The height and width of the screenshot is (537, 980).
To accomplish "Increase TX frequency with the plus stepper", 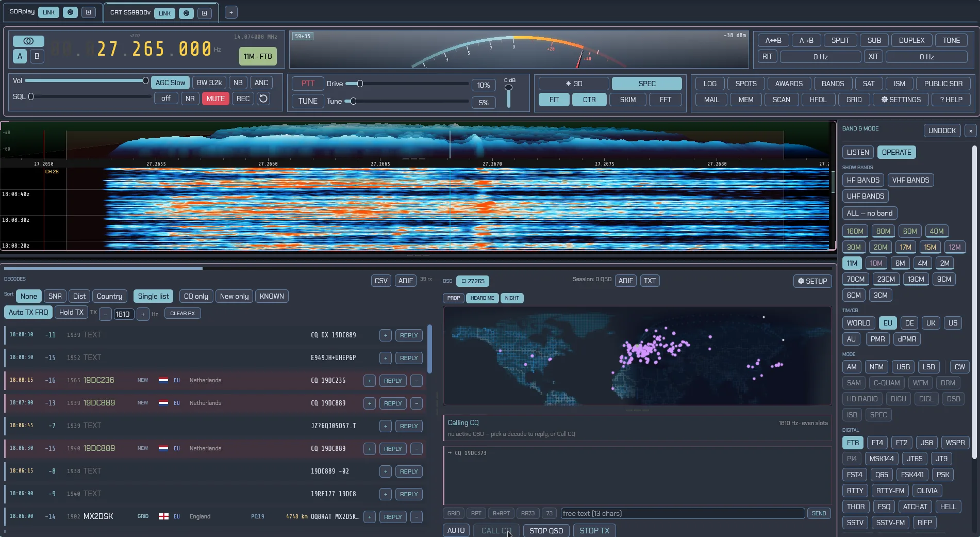I will point(143,314).
